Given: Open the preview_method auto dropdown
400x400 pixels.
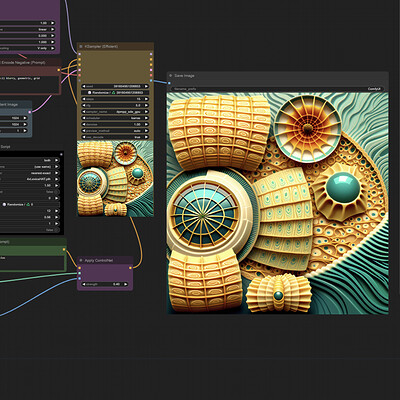Looking at the screenshot, I should [115, 131].
